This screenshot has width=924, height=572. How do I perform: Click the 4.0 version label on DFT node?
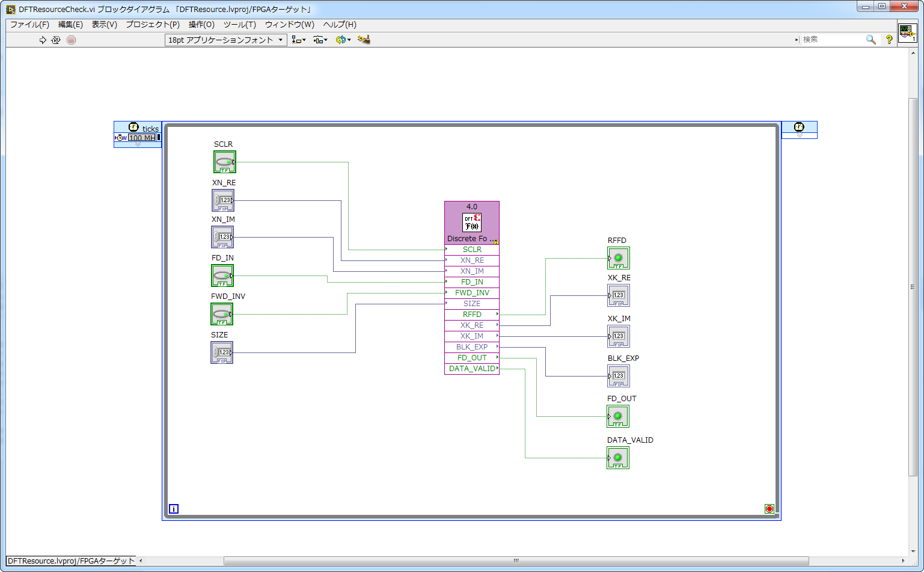click(472, 207)
